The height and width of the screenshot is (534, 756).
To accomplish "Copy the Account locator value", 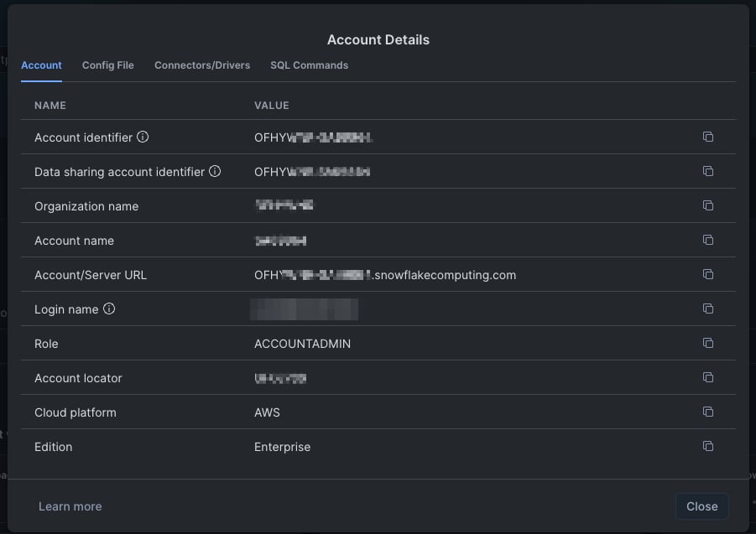I will tap(708, 377).
